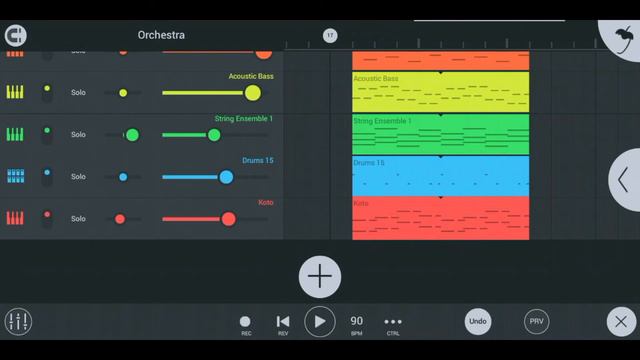
Task: Change the 90 BPM tempo value
Action: 357,325
